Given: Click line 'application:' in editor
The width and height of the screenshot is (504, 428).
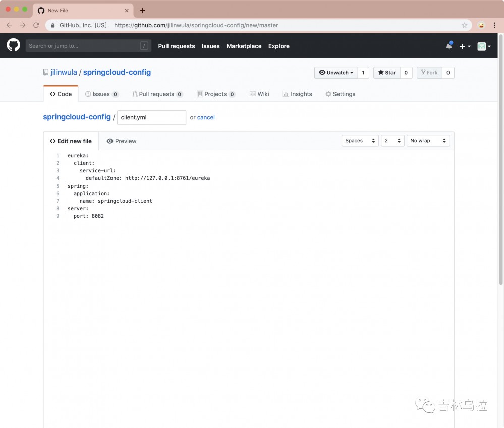Looking at the screenshot, I should 92,193.
